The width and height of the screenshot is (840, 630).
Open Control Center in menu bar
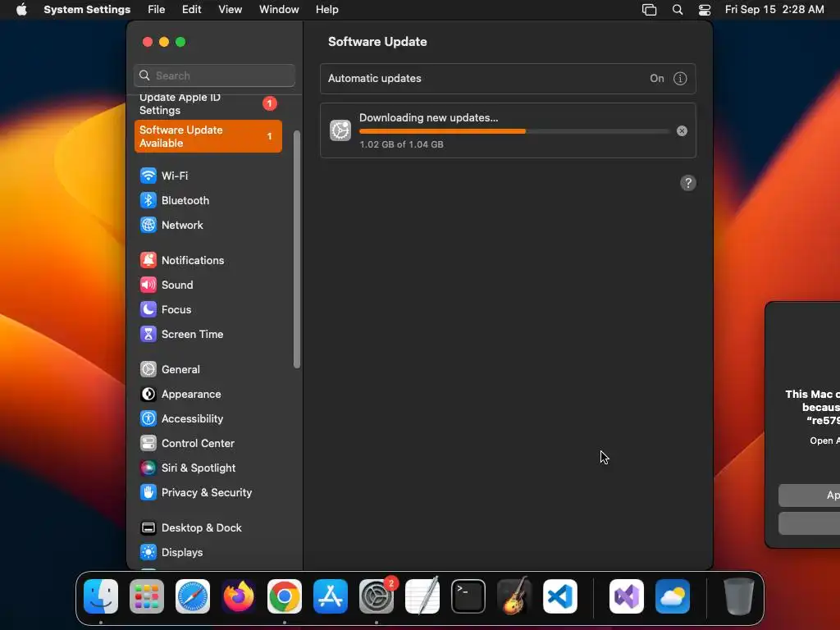click(705, 10)
